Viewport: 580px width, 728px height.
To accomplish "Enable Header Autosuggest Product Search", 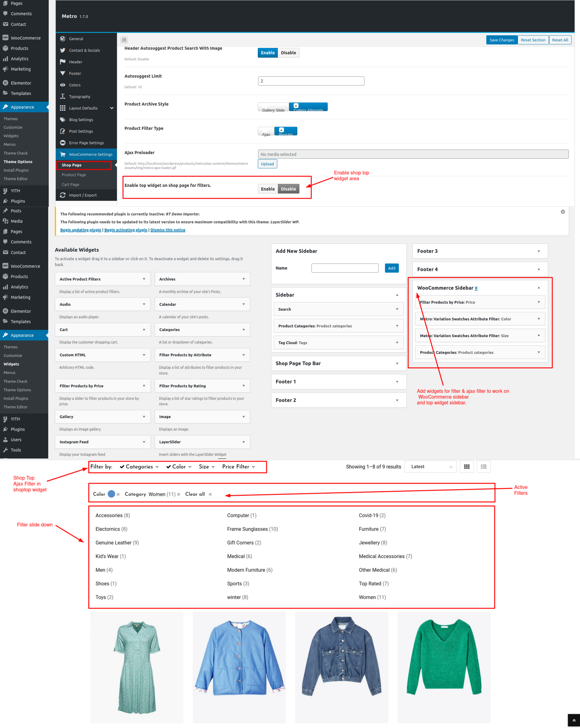I will point(268,53).
